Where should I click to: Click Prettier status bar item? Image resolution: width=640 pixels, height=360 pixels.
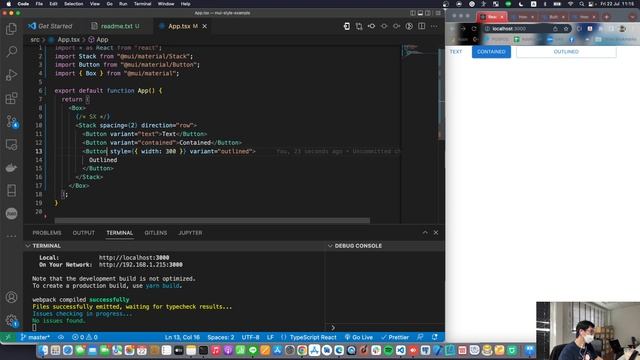(395, 337)
